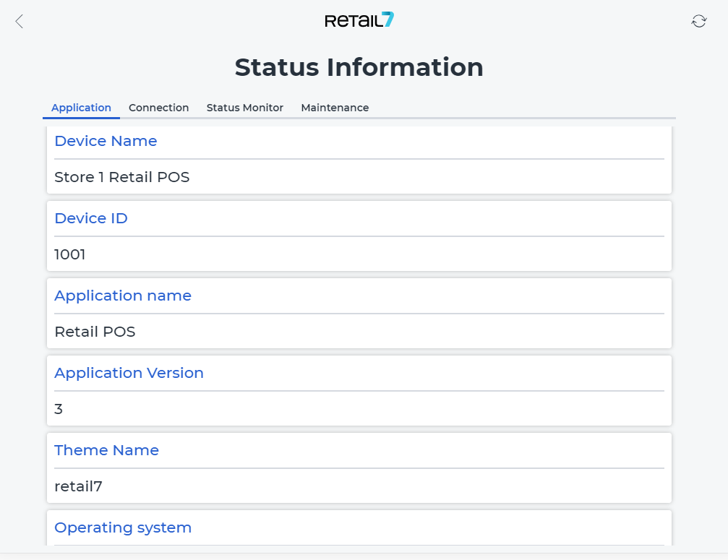Click the theme value retail7
Viewport: 728px width, 560px height.
tap(79, 487)
